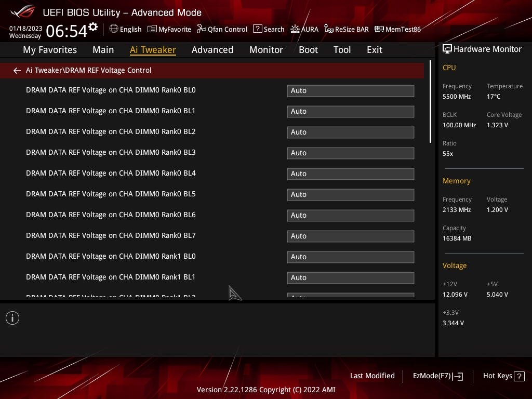Open the Boot tab

[x=308, y=50]
